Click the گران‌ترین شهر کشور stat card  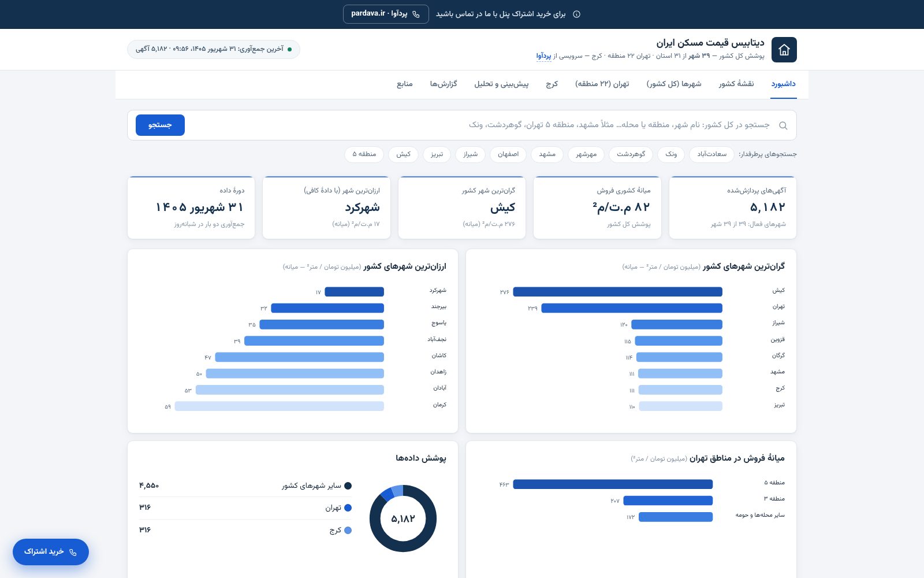[462, 208]
